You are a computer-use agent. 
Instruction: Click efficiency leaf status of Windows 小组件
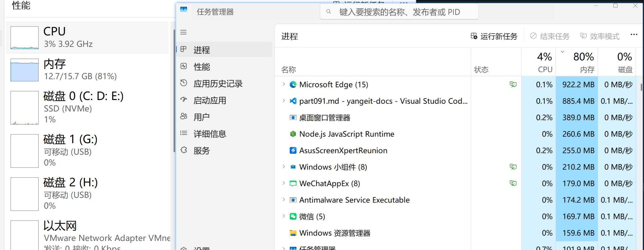tap(513, 167)
